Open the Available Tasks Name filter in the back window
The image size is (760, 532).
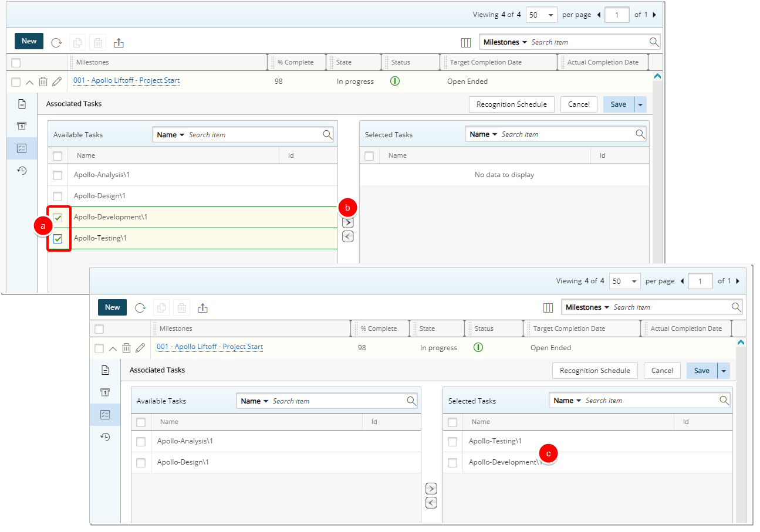pos(171,135)
